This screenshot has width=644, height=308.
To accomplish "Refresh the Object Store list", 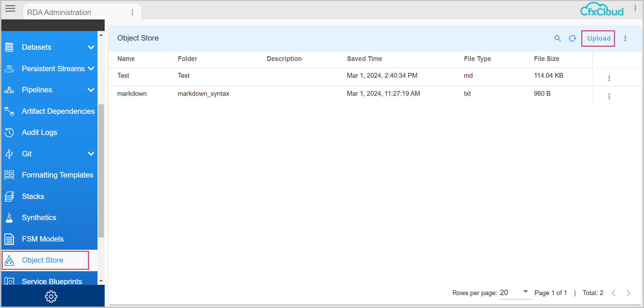I will [x=573, y=38].
